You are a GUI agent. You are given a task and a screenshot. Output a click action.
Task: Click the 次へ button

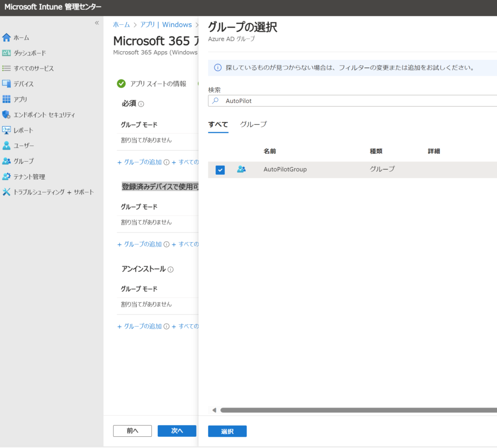point(177,431)
